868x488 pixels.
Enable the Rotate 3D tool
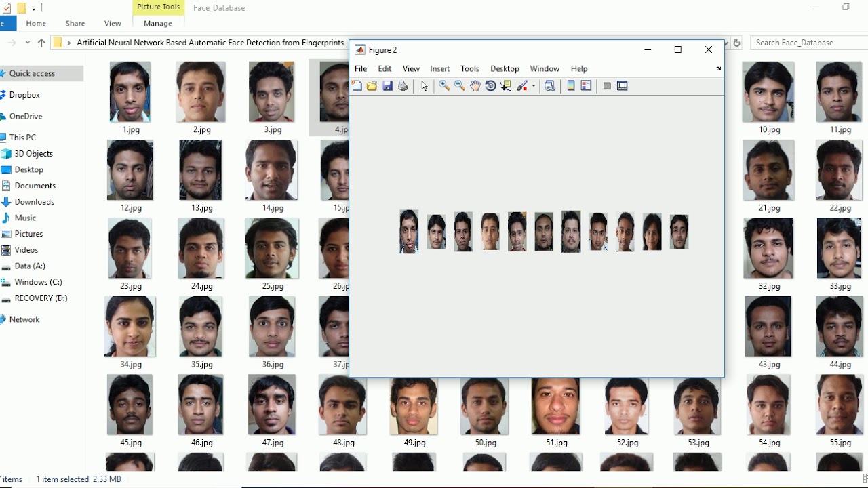pyautogui.click(x=491, y=86)
